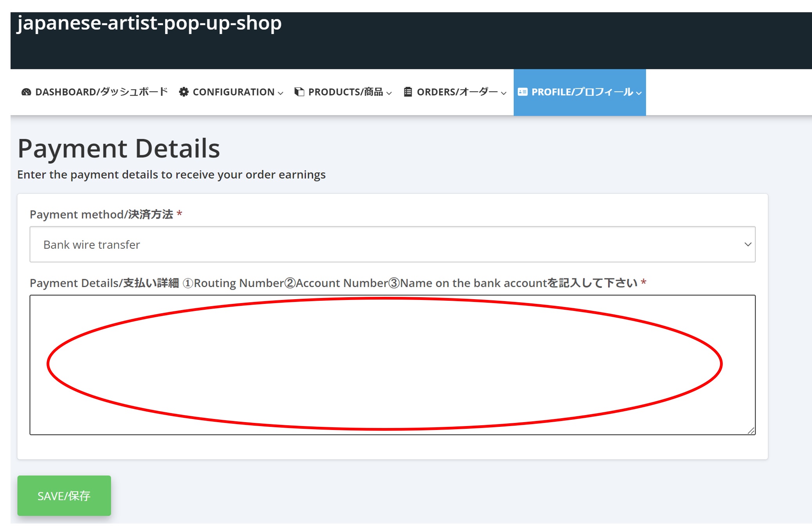Select the PROFILE/プロフィール tab
812x531 pixels.
tap(582, 92)
